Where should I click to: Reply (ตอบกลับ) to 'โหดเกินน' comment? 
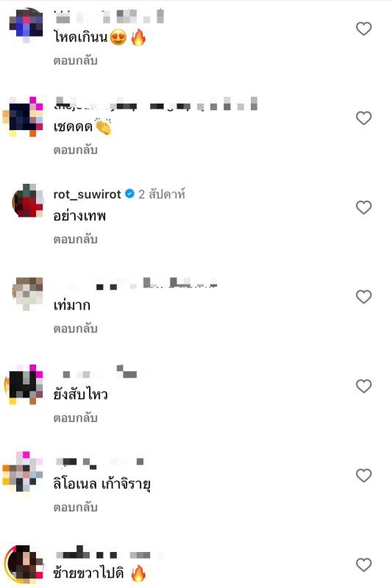point(76,60)
